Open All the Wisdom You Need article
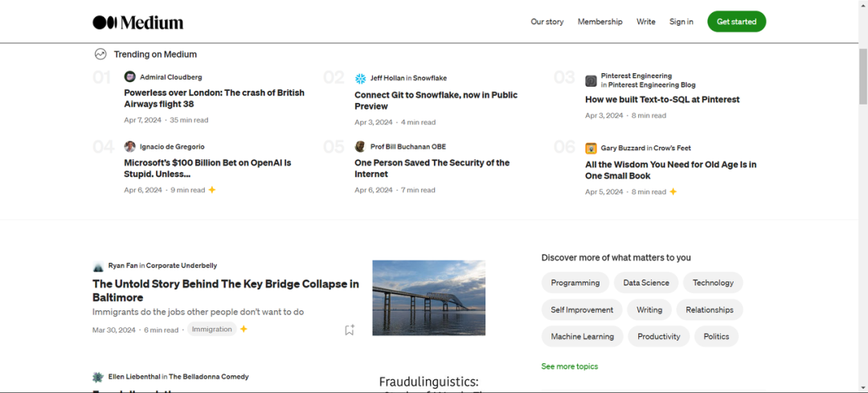Image resolution: width=868 pixels, height=393 pixels. pos(671,170)
